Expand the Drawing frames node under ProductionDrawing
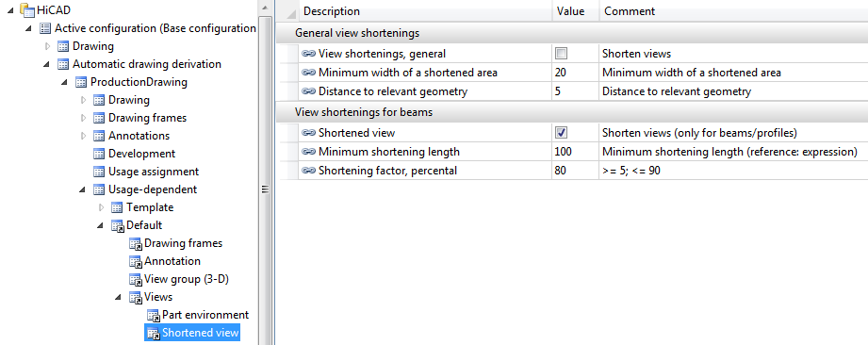The width and height of the screenshot is (868, 345). coord(84,118)
